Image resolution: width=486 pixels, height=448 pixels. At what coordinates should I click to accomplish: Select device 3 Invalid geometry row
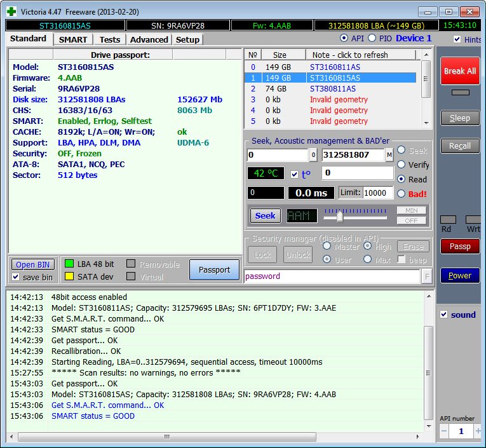point(330,100)
